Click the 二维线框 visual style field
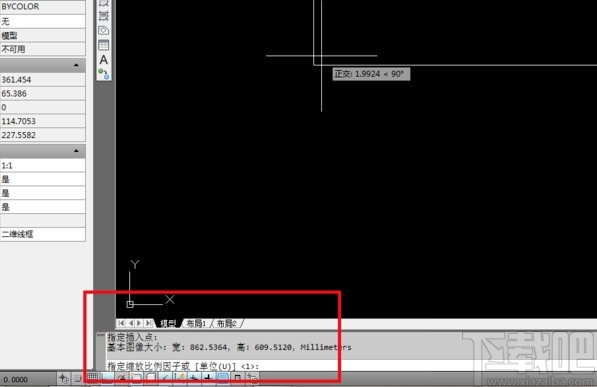Image resolution: width=597 pixels, height=387 pixels. click(43, 234)
